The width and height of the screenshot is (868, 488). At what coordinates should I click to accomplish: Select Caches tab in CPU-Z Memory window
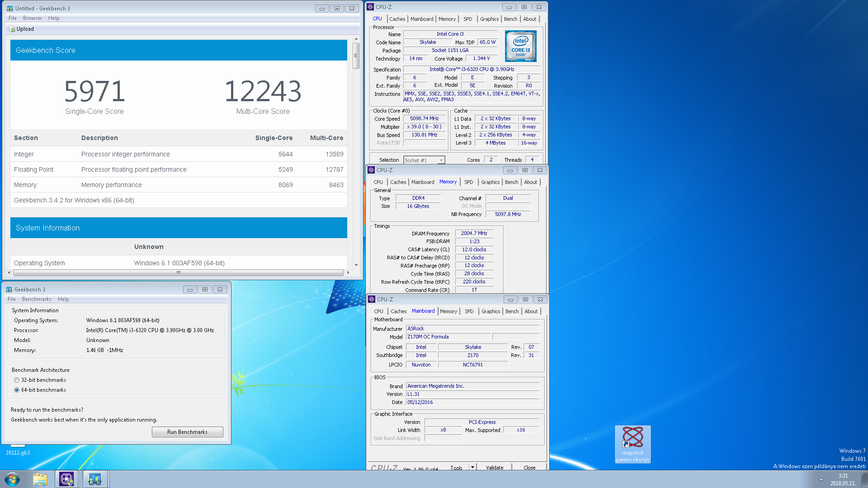[398, 182]
